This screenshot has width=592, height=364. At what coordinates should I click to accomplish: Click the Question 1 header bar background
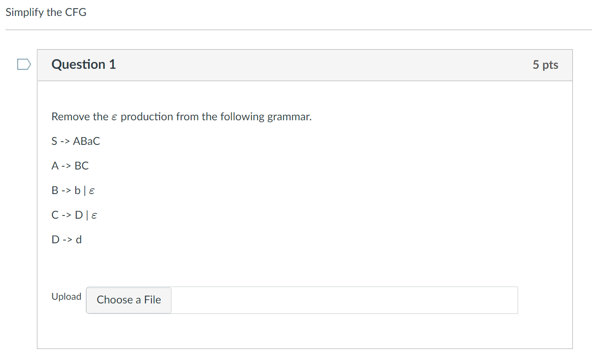(319, 65)
